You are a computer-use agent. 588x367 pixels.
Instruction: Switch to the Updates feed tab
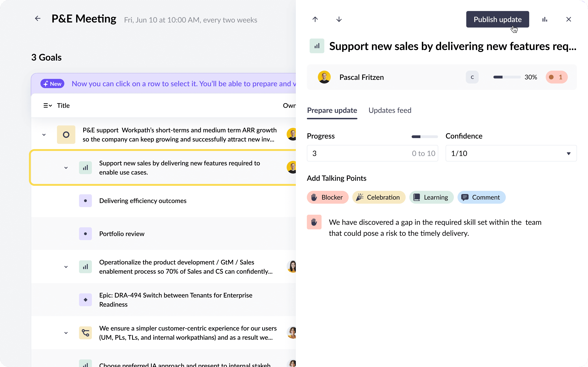[390, 110]
